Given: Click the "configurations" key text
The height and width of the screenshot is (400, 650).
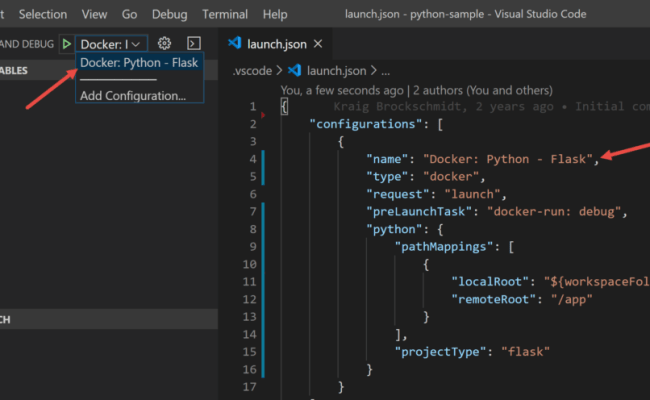Looking at the screenshot, I should tap(366, 124).
